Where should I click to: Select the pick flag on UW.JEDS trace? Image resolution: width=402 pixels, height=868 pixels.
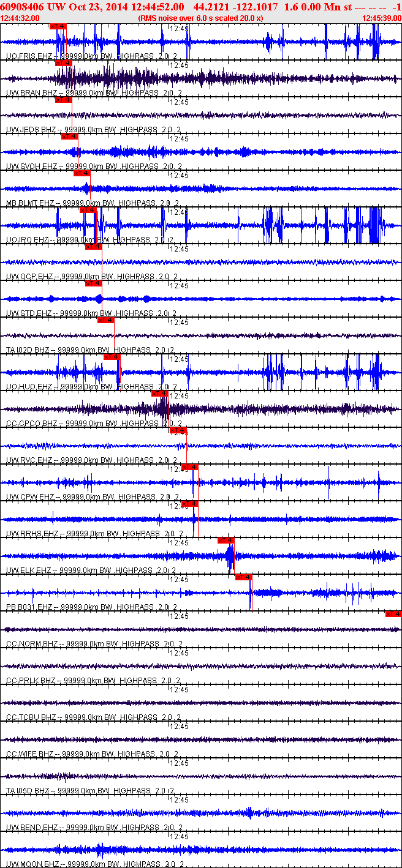63,100
